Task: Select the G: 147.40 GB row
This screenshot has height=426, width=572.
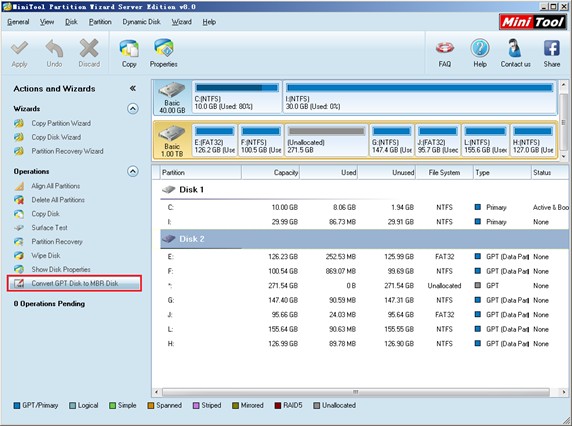Action: pos(364,300)
